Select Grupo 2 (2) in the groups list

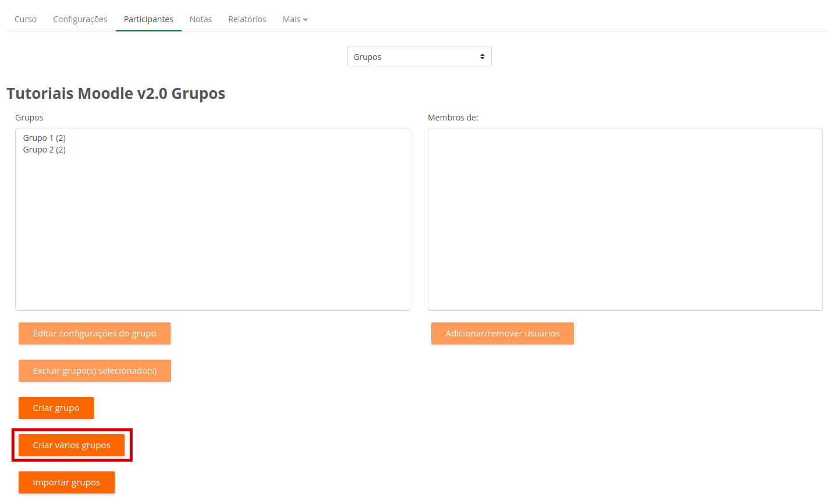coord(44,150)
